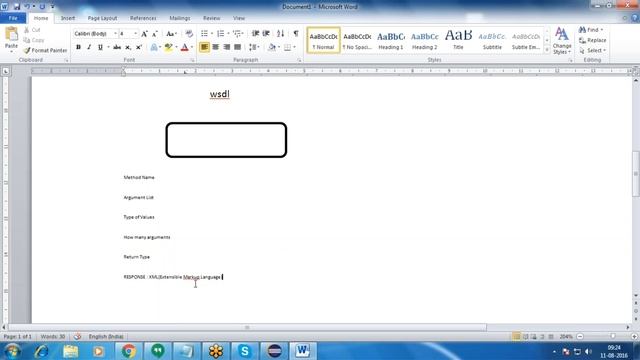Click the Shrink Font icon
640x360 pixels.
click(x=155, y=34)
